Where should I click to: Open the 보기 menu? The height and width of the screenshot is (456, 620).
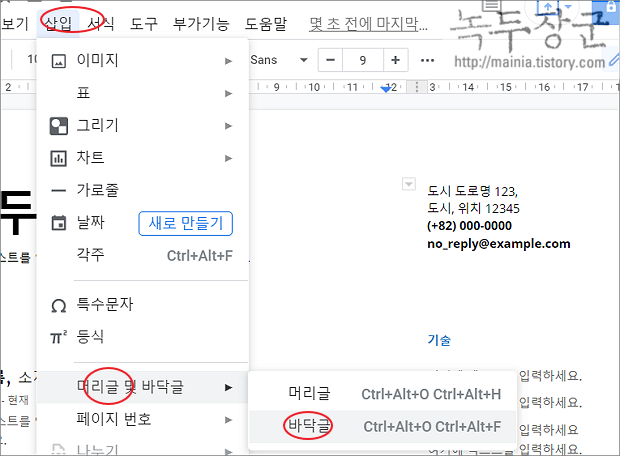click(15, 24)
